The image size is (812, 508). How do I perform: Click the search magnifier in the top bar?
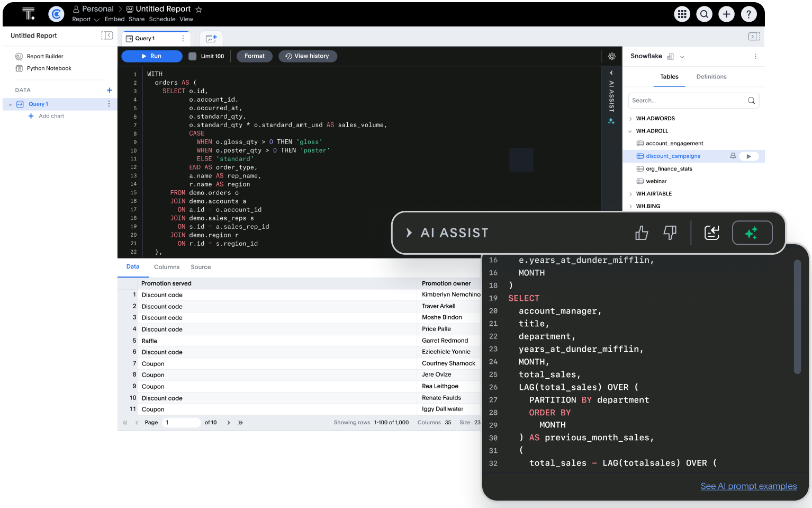tap(705, 14)
